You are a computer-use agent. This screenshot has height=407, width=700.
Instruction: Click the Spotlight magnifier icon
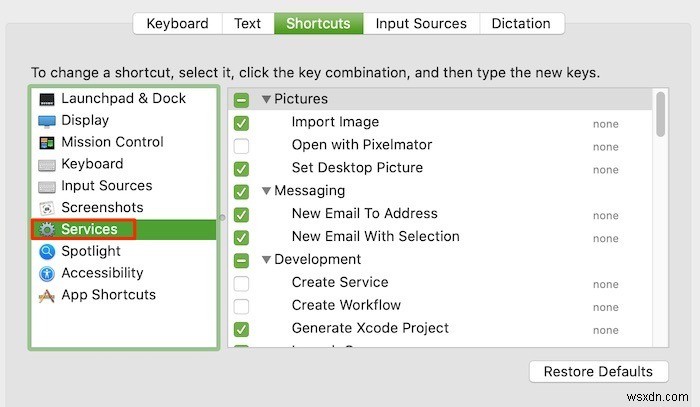point(47,252)
